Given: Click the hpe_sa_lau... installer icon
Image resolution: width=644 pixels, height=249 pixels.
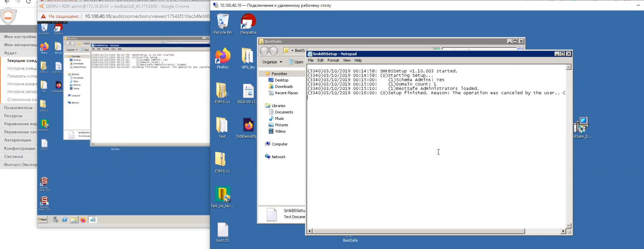Looking at the screenshot, I should coord(222,195).
